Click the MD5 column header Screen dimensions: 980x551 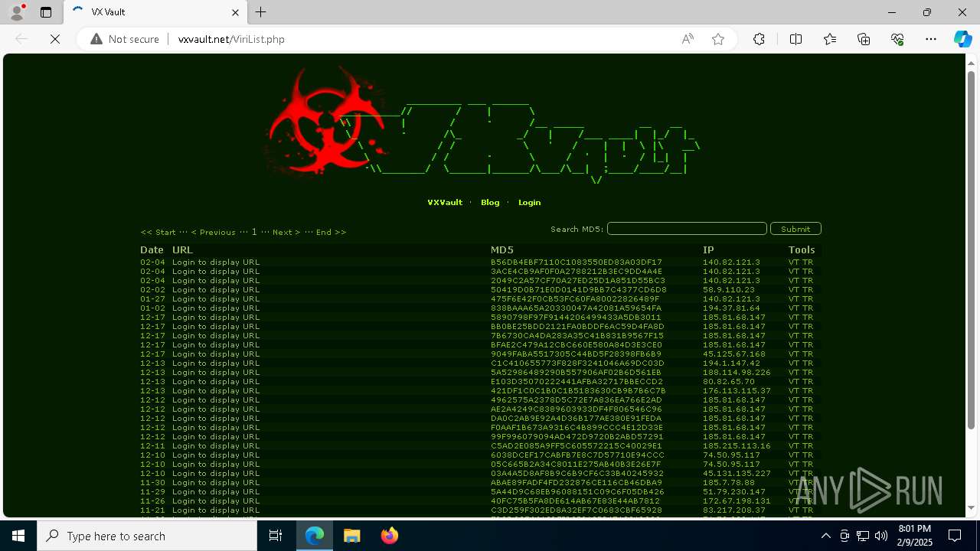[501, 250]
